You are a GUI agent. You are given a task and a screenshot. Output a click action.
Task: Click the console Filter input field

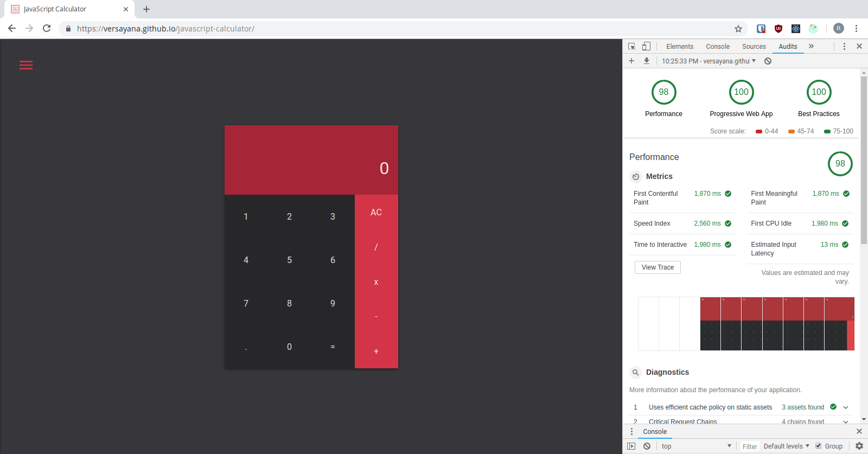[750, 446]
